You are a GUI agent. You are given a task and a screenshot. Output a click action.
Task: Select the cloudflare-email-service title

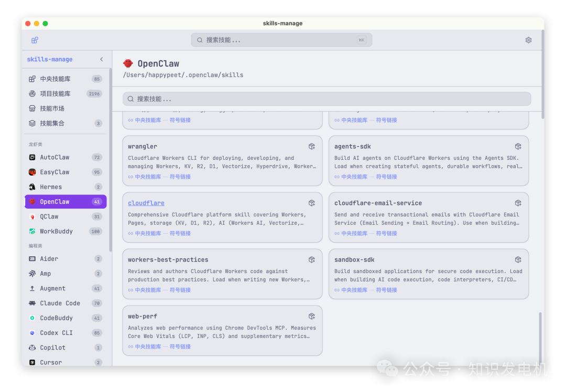[x=378, y=203]
